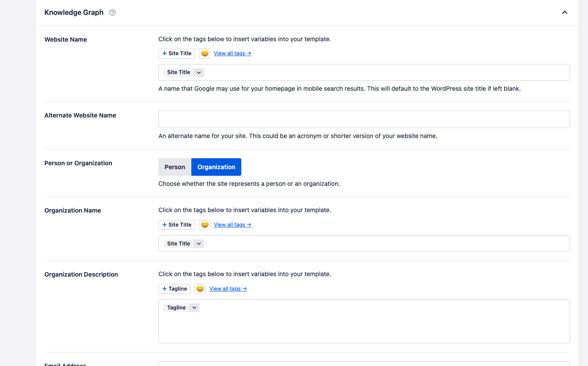
Task: Open emoji picker for Organization Name
Action: [x=204, y=225]
